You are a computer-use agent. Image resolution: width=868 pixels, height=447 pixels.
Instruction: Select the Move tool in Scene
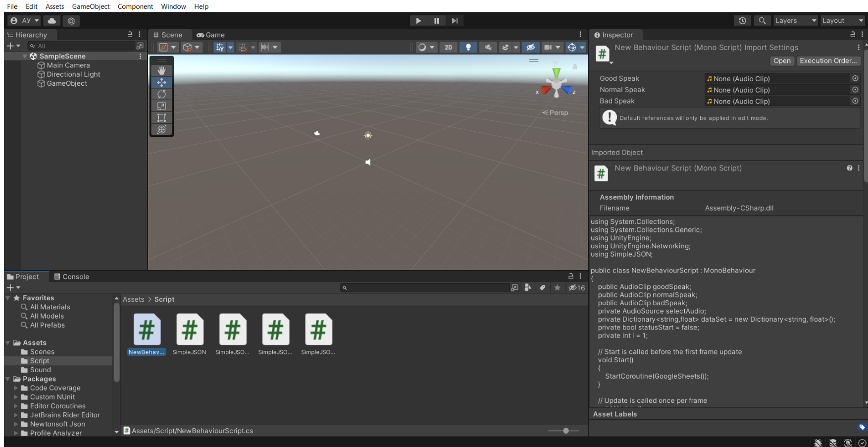(x=161, y=82)
